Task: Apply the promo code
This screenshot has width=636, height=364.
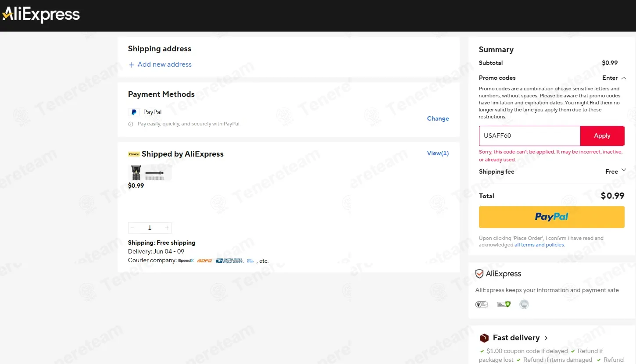Action: tap(602, 136)
